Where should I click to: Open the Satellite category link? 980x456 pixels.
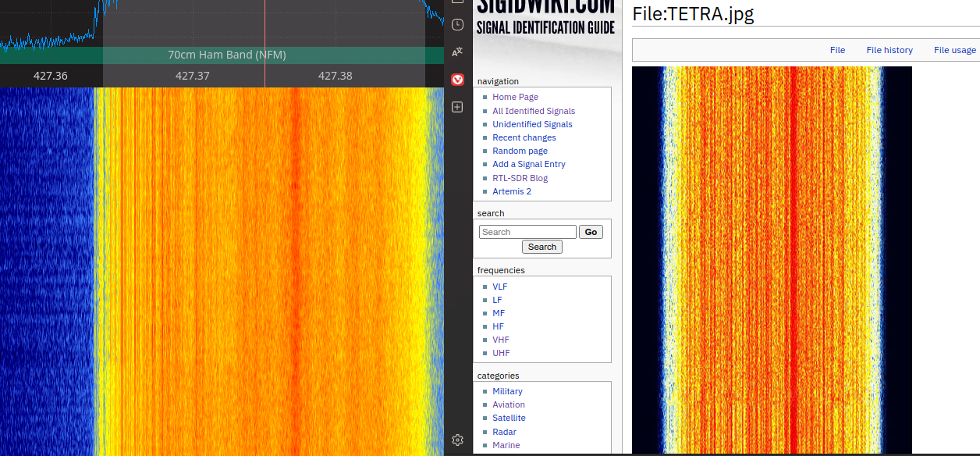coord(509,418)
